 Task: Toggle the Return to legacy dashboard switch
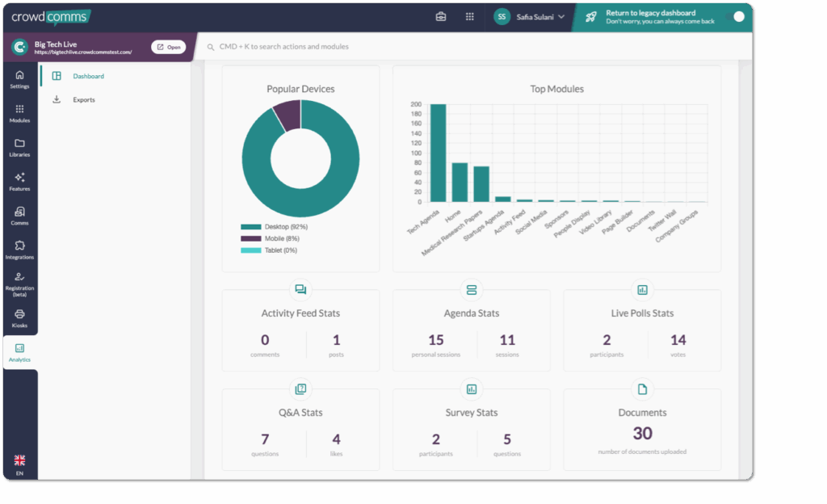coord(735,17)
